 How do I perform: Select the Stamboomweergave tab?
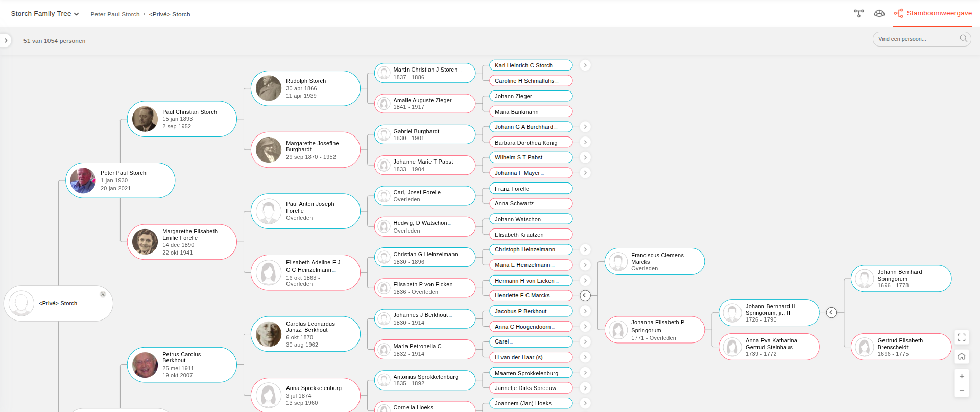point(933,13)
